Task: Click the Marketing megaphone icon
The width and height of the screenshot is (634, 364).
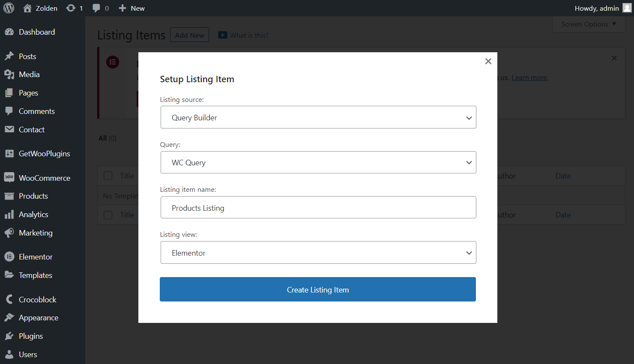Action: click(9, 233)
